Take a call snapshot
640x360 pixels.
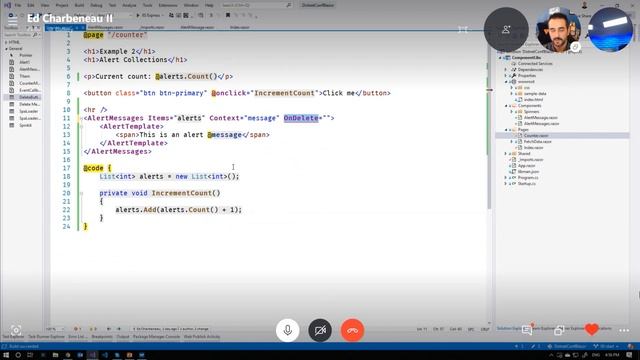[16, 330]
